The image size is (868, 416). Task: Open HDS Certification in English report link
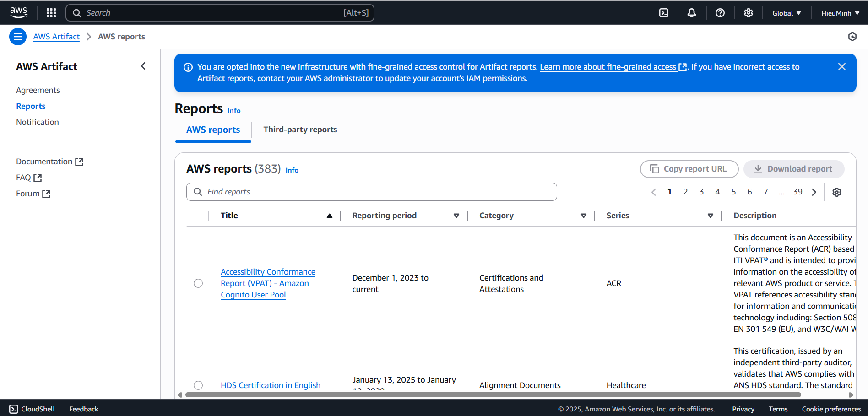(271, 385)
